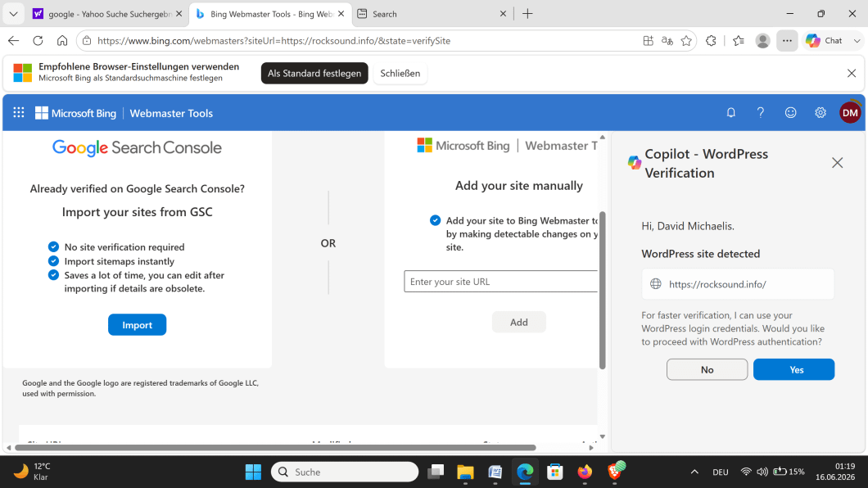Open the Windows Start menu
868x488 pixels.
(253, 472)
